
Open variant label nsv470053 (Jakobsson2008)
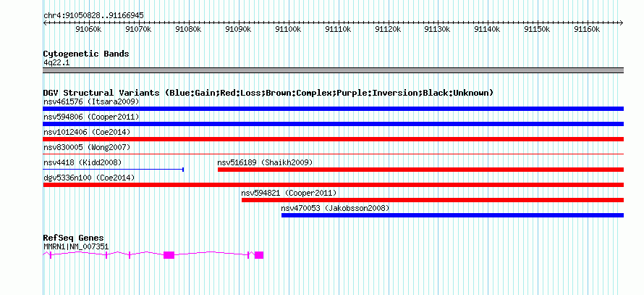pos(335,208)
